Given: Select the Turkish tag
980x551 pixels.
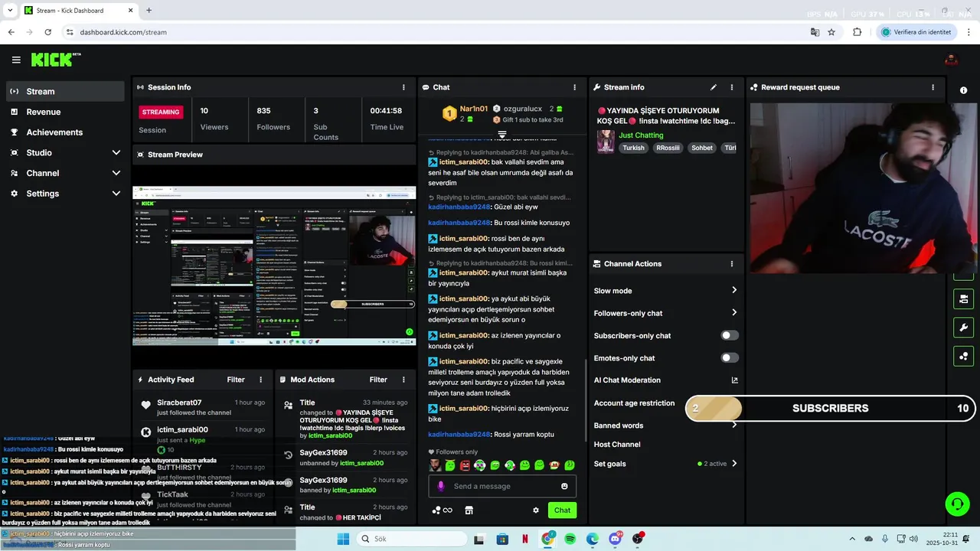Looking at the screenshot, I should tap(633, 148).
